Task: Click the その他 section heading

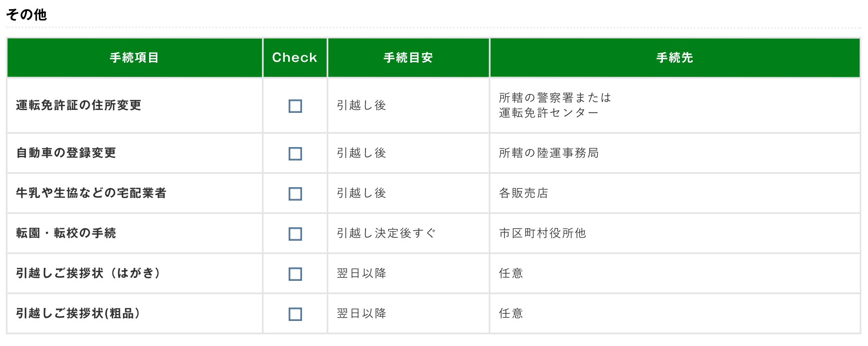Action: tap(26, 15)
